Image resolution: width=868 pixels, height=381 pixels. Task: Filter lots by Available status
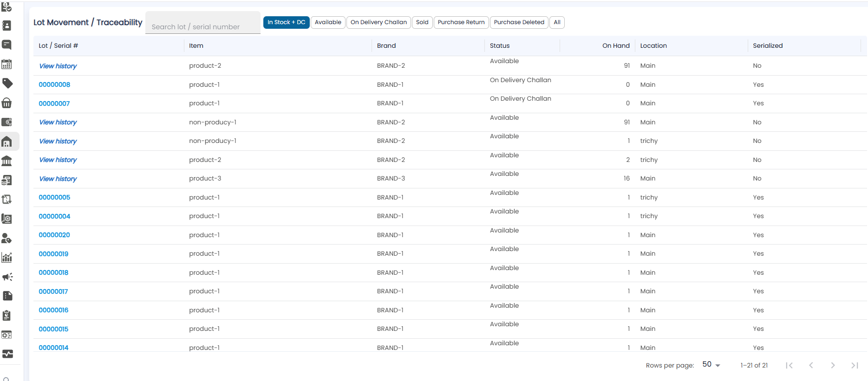coord(328,22)
